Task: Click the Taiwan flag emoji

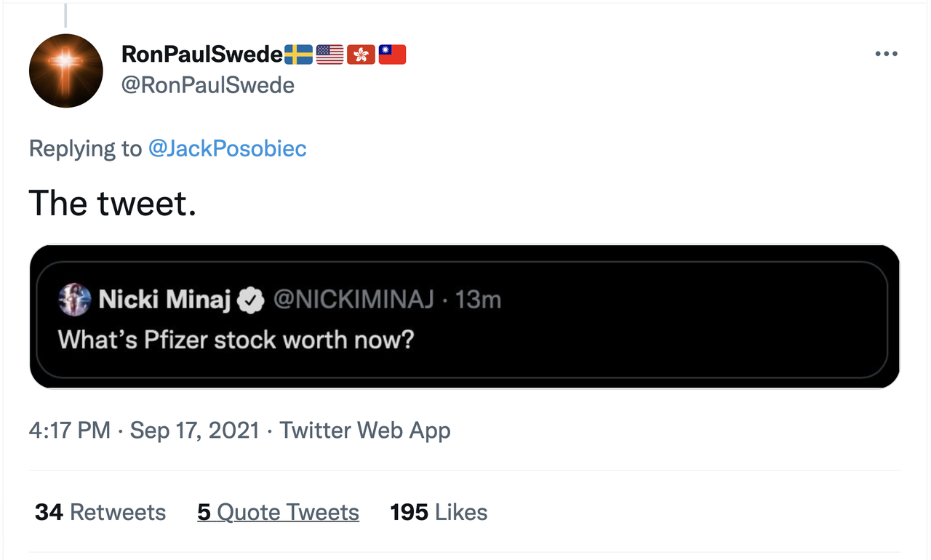Action: (392, 55)
